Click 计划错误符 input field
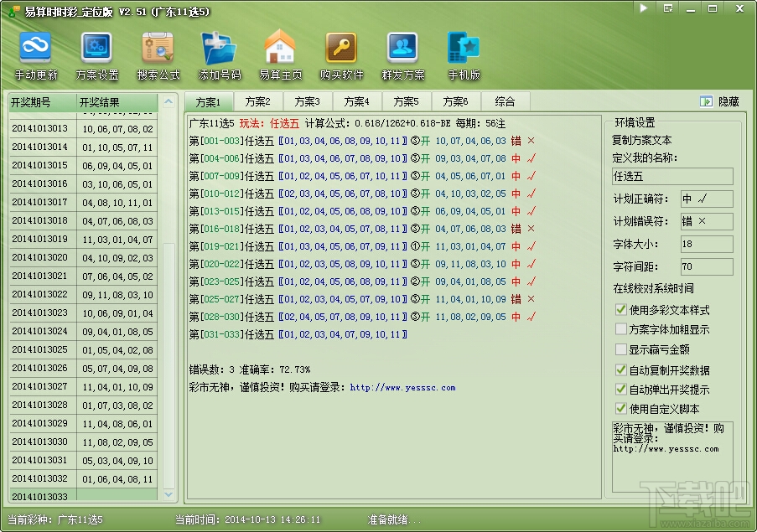Screen dimensions: 757x532 click(707, 221)
